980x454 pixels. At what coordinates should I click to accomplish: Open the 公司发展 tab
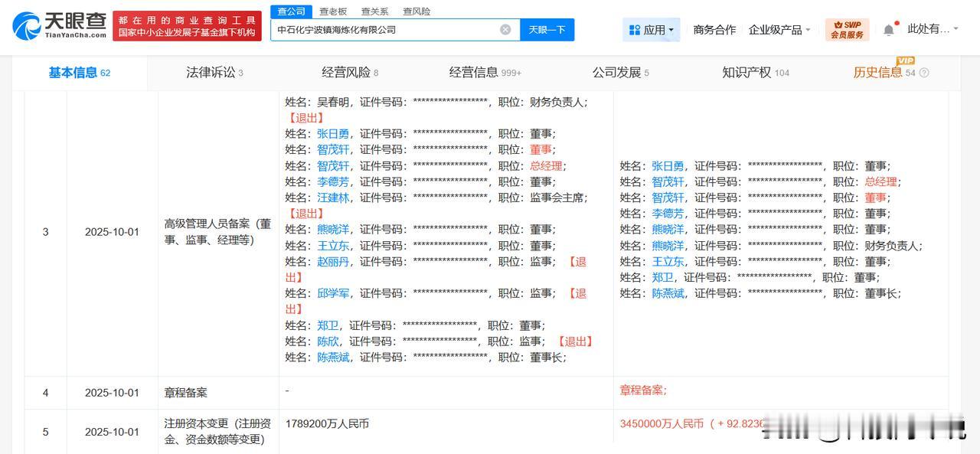point(620,73)
